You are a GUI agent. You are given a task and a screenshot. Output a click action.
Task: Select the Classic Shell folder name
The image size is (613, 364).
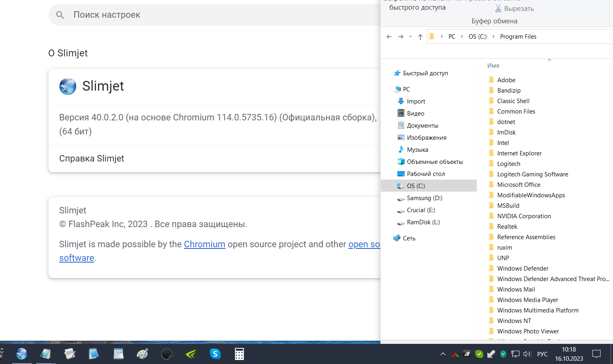point(513,101)
